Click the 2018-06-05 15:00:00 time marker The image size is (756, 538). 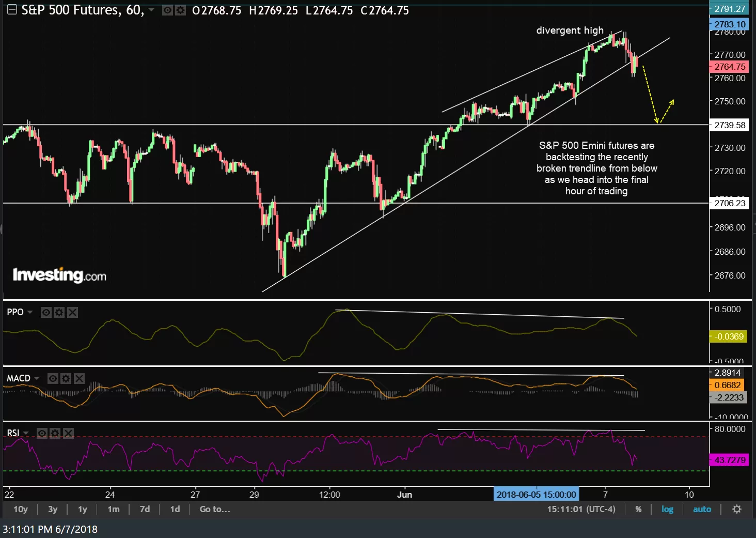pos(536,494)
